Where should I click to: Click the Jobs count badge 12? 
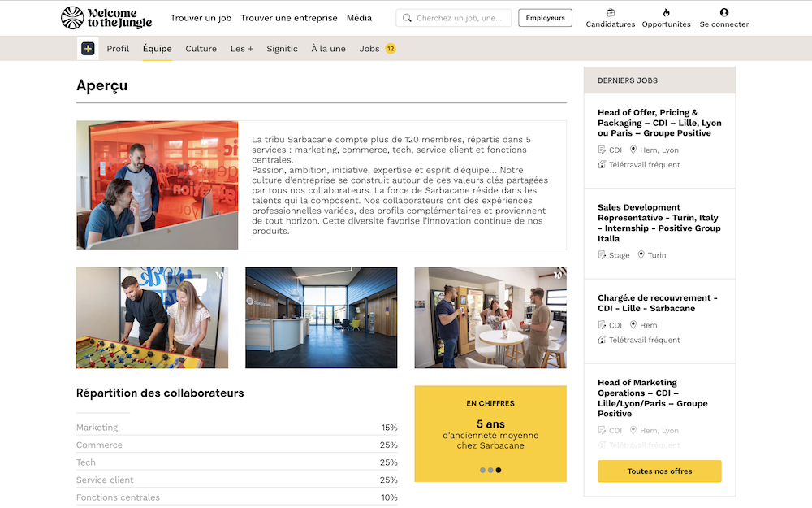pyautogui.click(x=391, y=49)
